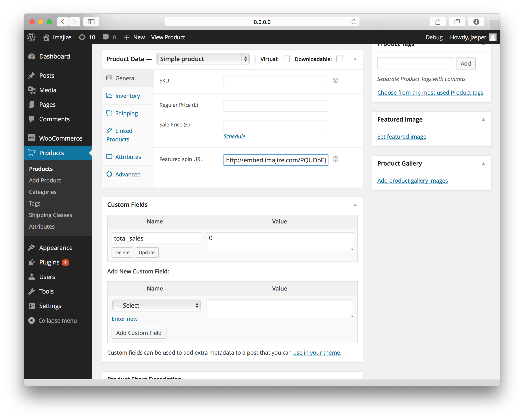
Task: Open the custom field name Select dropdown
Action: coord(156,305)
